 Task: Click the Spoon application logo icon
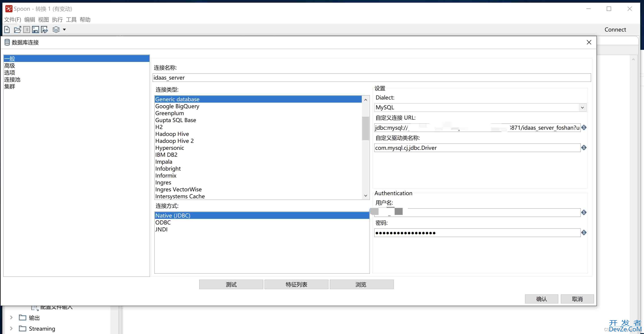tap(9, 9)
